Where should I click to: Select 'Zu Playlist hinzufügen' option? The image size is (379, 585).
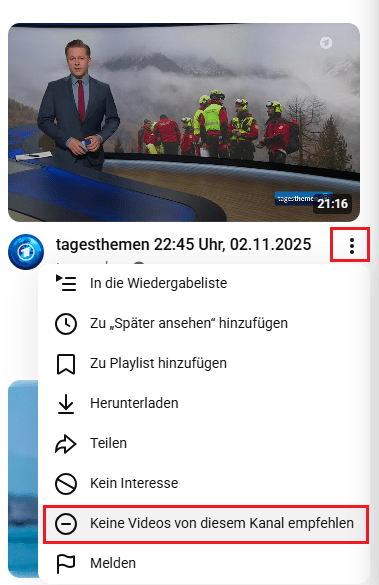click(204, 363)
